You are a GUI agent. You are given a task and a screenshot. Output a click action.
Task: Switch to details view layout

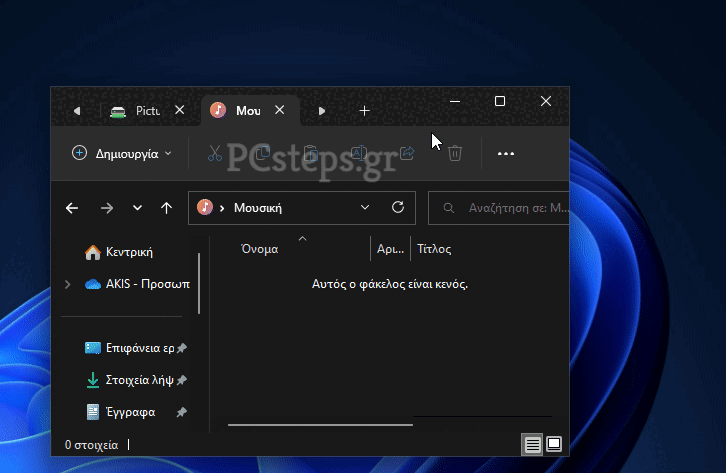tap(532, 445)
